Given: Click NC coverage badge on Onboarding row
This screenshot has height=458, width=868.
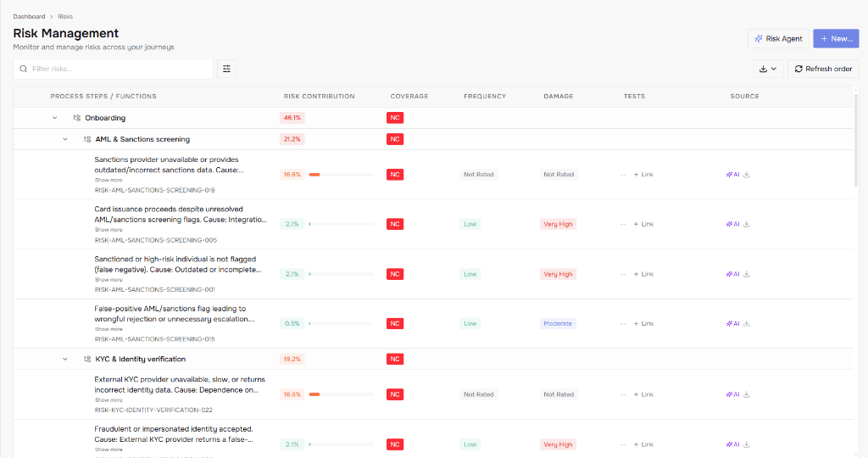Looking at the screenshot, I should pyautogui.click(x=395, y=118).
